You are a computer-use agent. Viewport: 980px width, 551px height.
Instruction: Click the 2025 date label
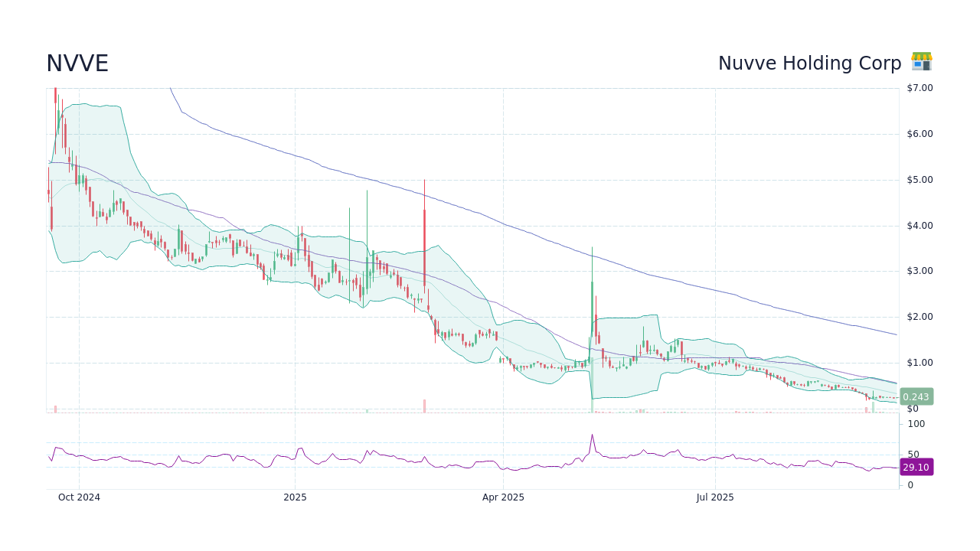click(295, 497)
